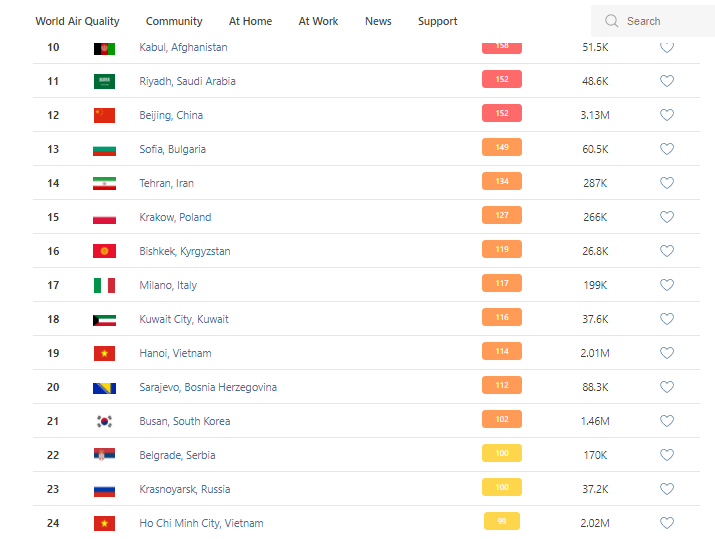Click the China flag icon
This screenshot has height=539, width=715.
pyautogui.click(x=104, y=115)
